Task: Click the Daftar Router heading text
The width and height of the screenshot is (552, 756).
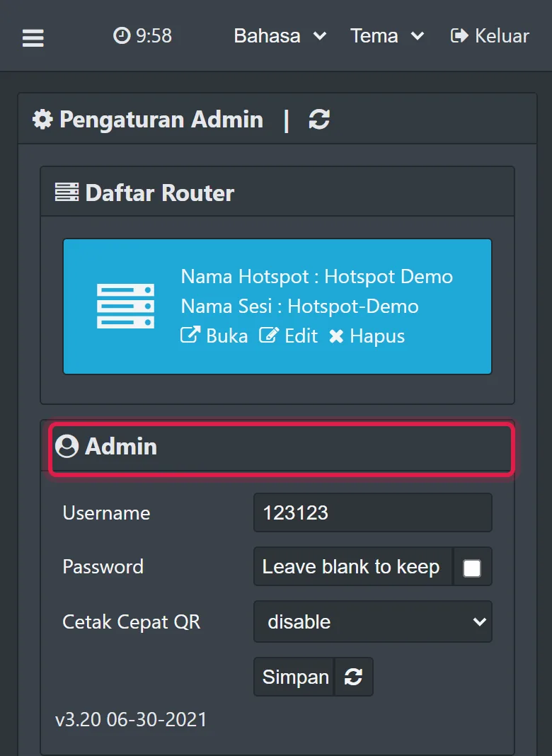Action: pos(159,193)
